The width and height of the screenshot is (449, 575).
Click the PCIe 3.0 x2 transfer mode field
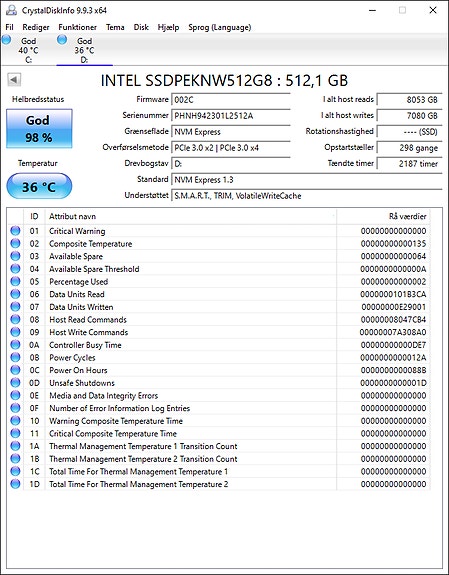coord(231,148)
